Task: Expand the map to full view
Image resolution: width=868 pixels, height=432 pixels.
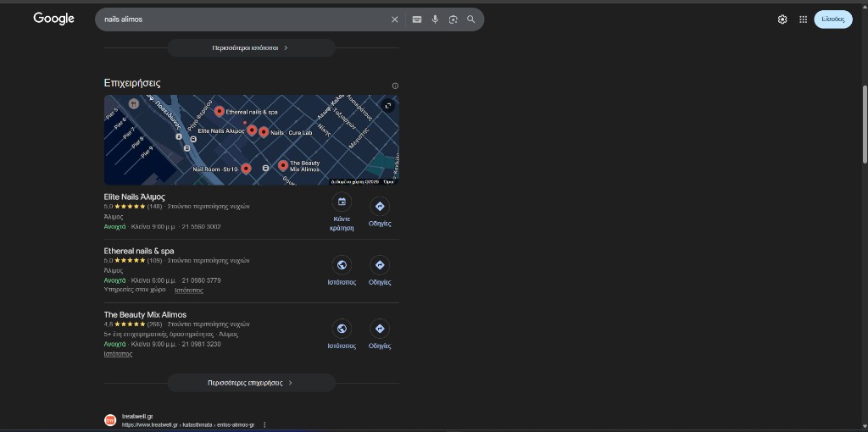Action: click(388, 106)
